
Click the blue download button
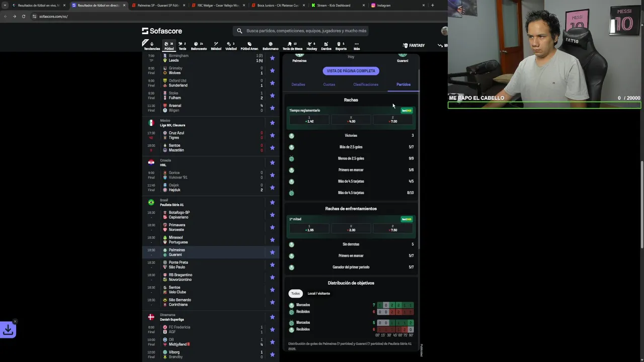pyautogui.click(x=8, y=330)
